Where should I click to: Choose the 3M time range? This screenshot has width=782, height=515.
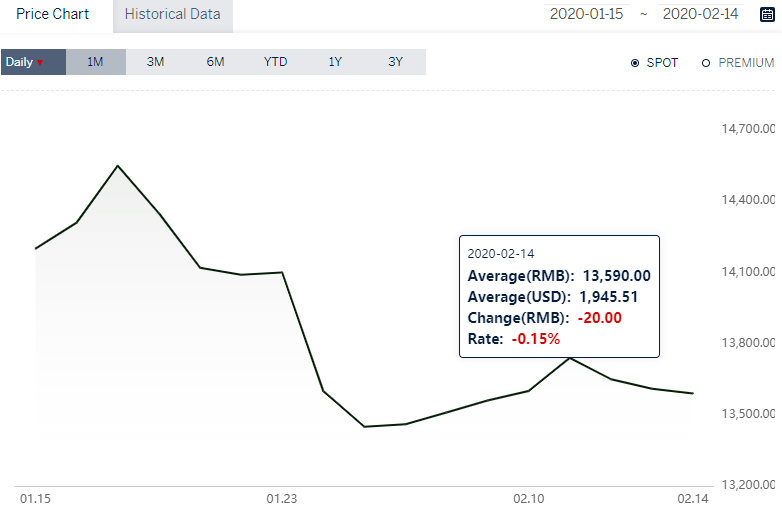155,62
